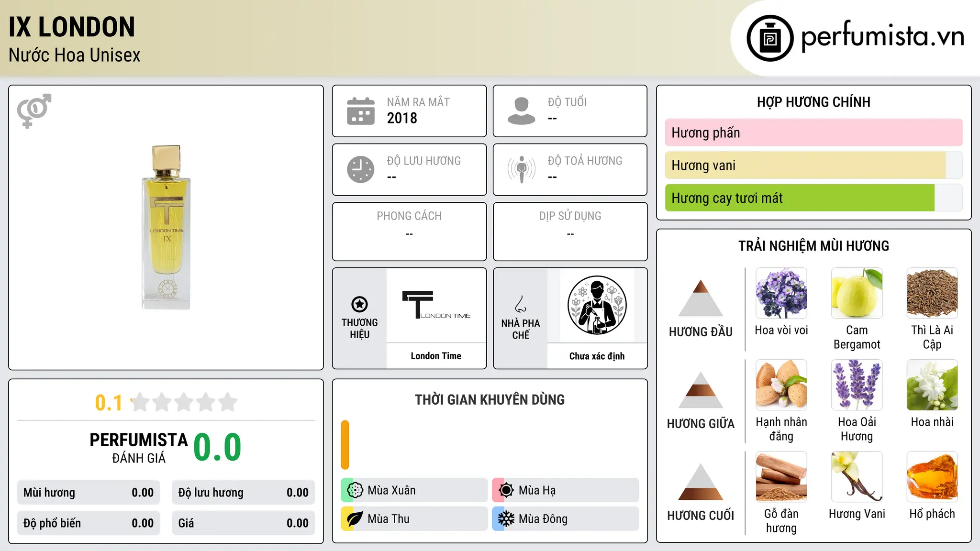
Task: Open the Hương Vani note image
Action: [x=857, y=477]
